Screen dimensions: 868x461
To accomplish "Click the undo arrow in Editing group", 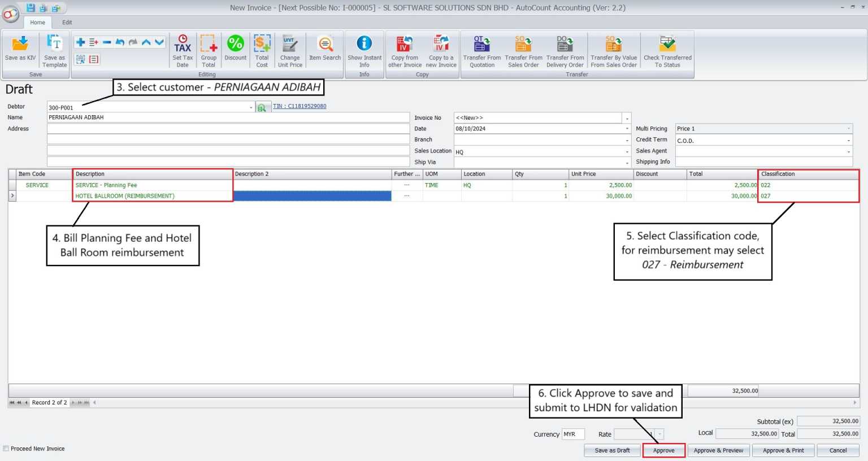I will click(120, 42).
